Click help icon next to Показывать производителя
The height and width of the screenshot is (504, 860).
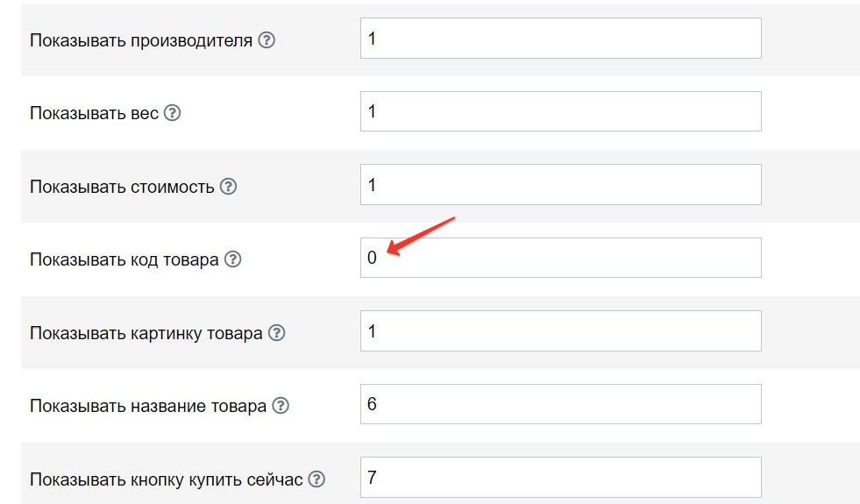267,40
